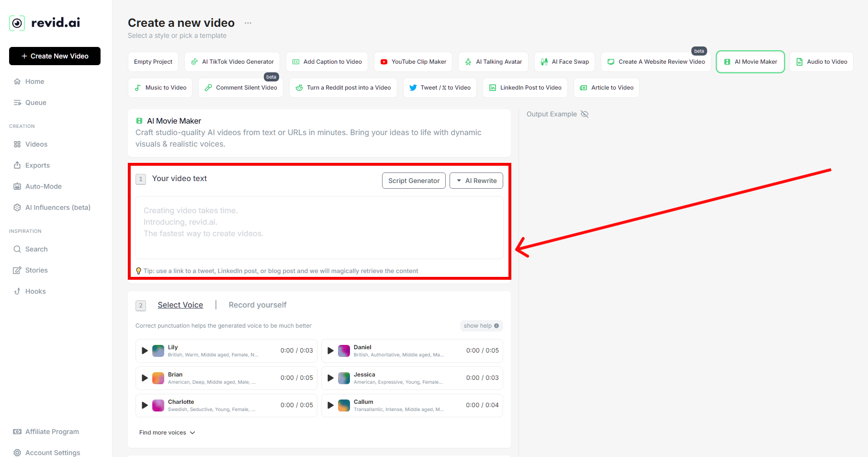
Task: Click the Script Generator button
Action: [x=414, y=181]
